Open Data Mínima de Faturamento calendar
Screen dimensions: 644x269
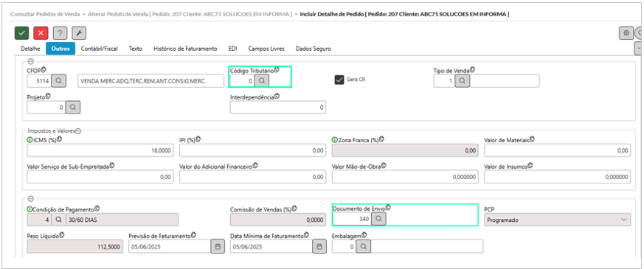point(319,247)
